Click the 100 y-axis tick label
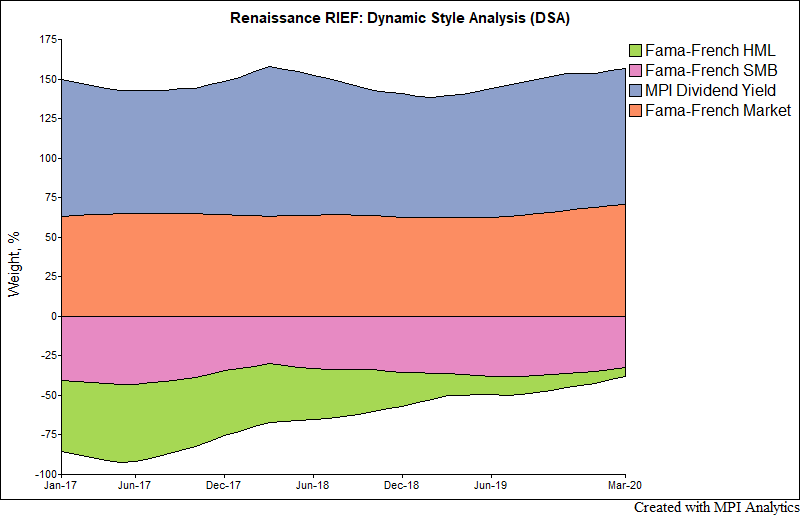The width and height of the screenshot is (800, 516). (47, 158)
